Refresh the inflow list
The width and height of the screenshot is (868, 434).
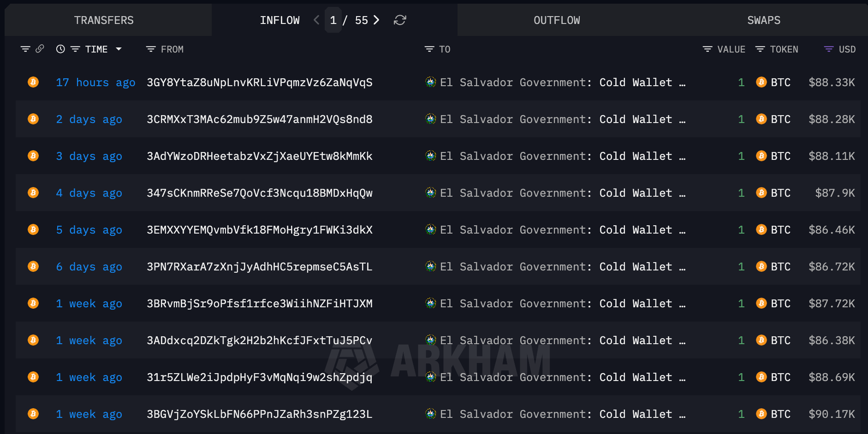[400, 20]
